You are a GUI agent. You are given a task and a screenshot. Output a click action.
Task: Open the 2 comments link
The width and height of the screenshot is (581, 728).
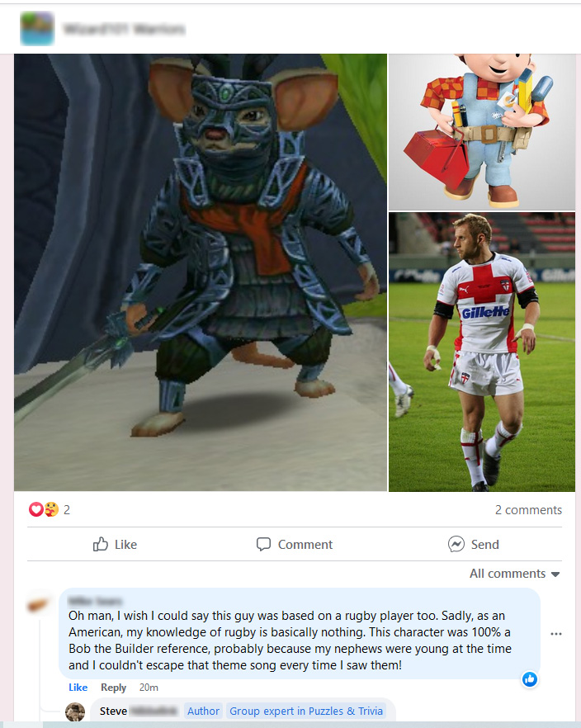528,510
